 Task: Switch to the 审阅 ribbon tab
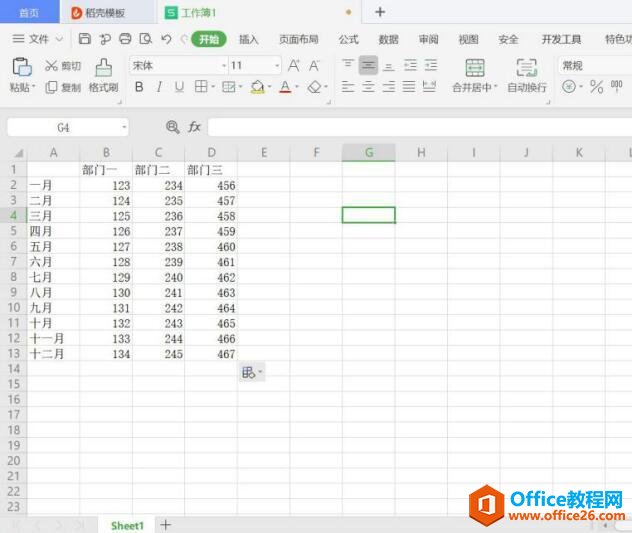[x=428, y=39]
